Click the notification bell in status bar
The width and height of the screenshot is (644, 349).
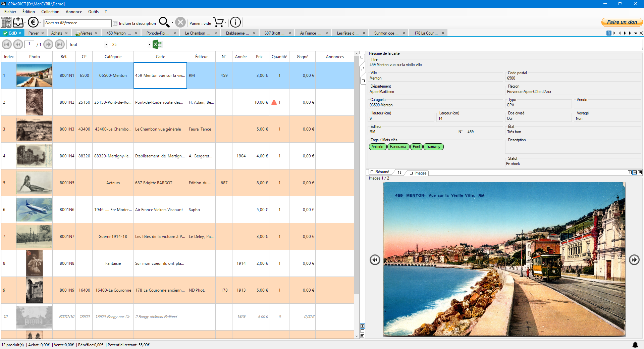click(x=635, y=345)
